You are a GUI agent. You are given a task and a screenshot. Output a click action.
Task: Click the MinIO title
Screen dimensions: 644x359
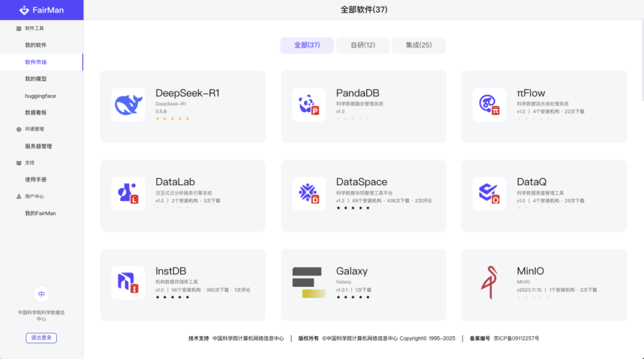(x=530, y=271)
